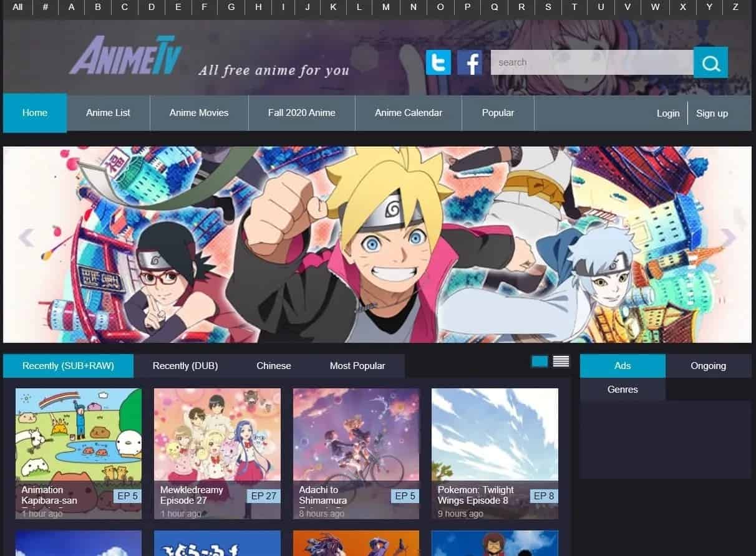Open the Facebook icon link
This screenshot has width=756, height=556.
coord(470,62)
